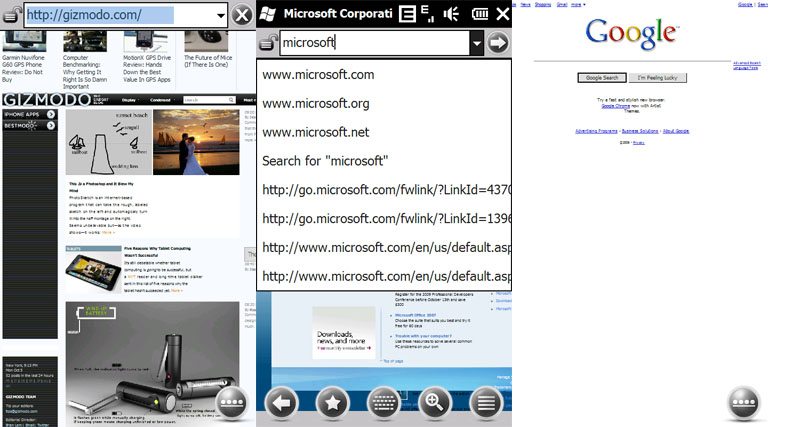Viewport: 800px width, 427px height.
Task: Open the round menu button on Gizmodo page
Action: point(232,403)
